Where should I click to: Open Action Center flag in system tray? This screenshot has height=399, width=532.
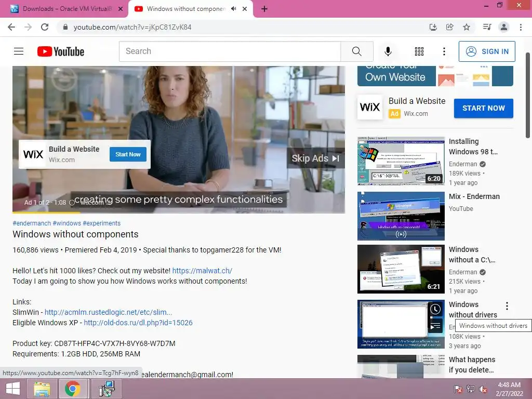[x=458, y=389]
